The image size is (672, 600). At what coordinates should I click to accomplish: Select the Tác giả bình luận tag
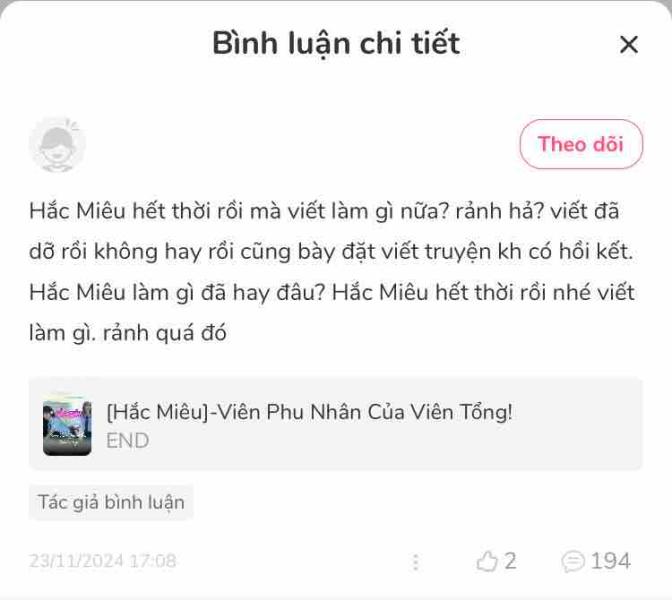point(111,502)
